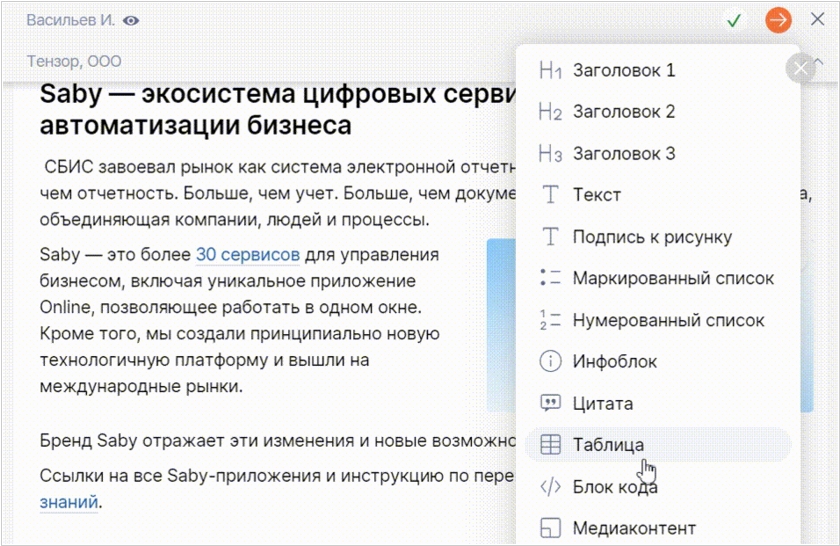Click the H2 heading icon
840x546 pixels.
(x=550, y=111)
